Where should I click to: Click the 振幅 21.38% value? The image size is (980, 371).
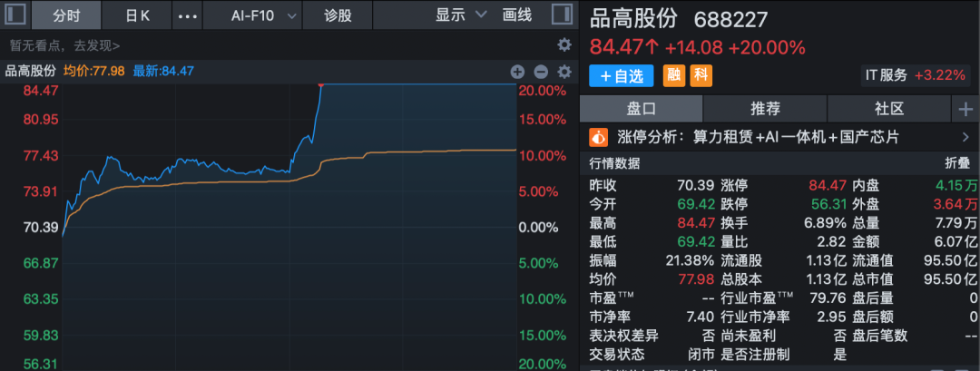point(690,260)
